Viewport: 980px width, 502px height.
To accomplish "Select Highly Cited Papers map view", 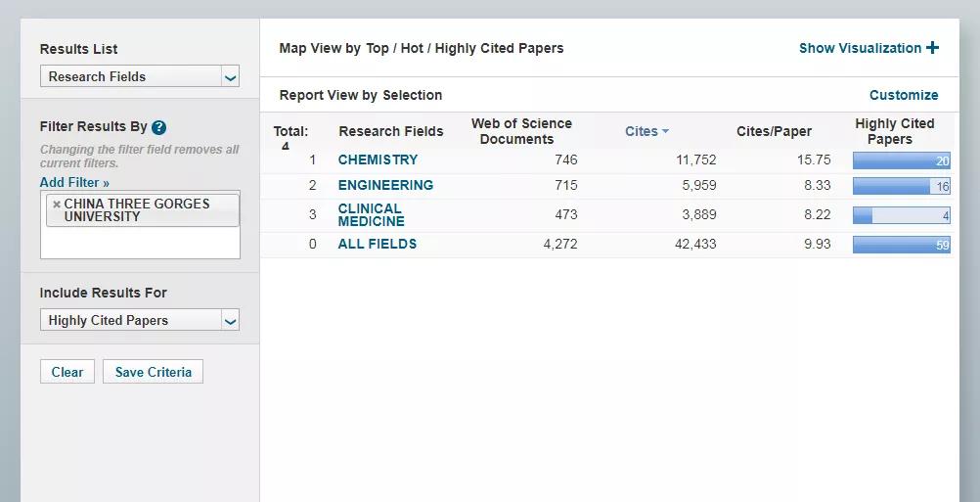I will [x=499, y=48].
